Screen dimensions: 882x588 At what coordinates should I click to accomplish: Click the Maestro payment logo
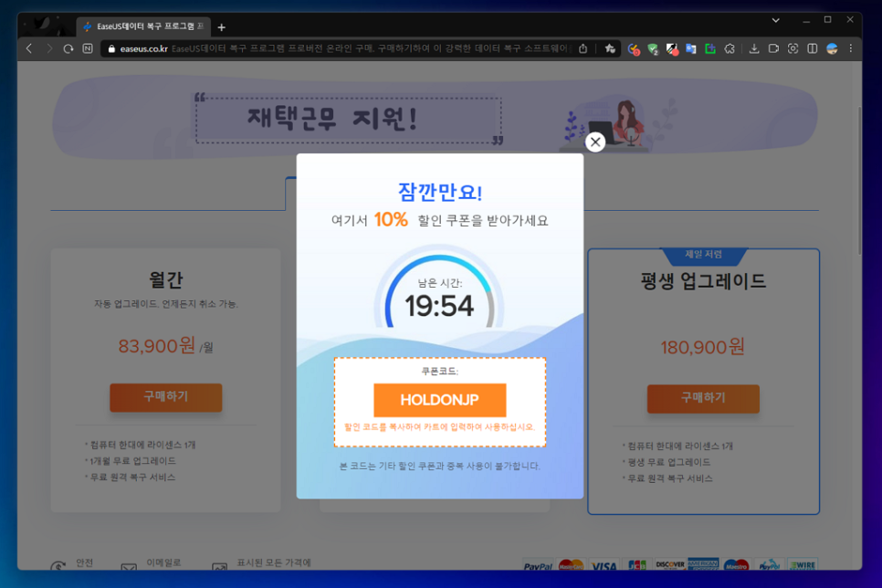[736, 564]
